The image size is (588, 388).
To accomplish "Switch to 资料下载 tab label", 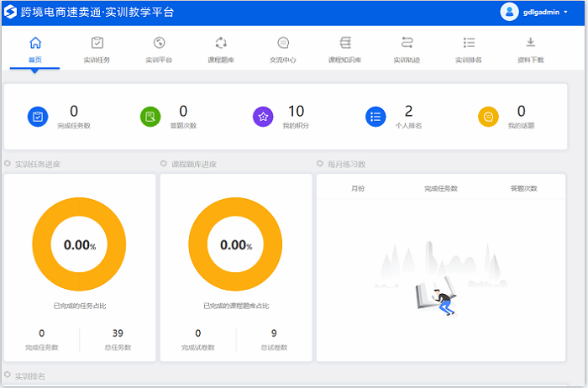I will (531, 60).
